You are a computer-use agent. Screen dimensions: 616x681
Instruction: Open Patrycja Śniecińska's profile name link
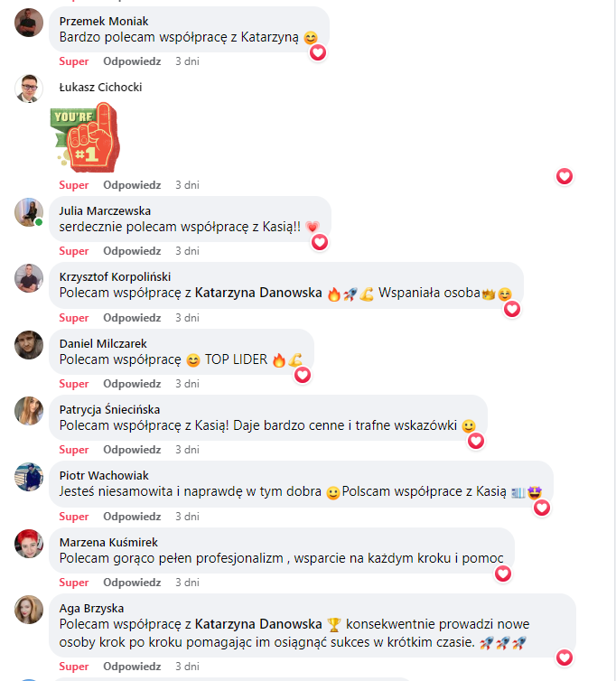[x=109, y=409]
